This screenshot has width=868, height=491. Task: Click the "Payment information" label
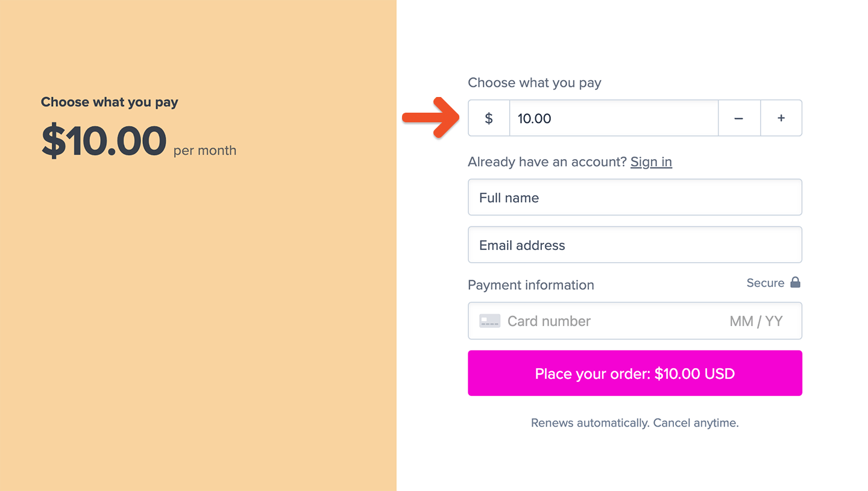tap(531, 285)
